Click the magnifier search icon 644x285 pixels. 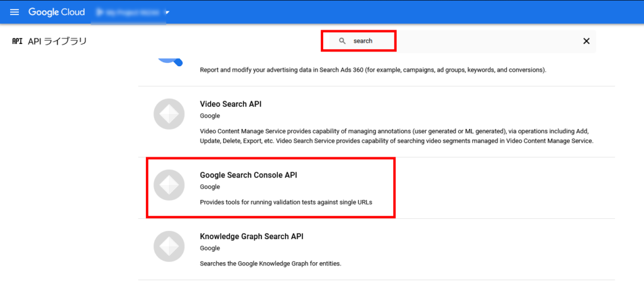point(342,41)
